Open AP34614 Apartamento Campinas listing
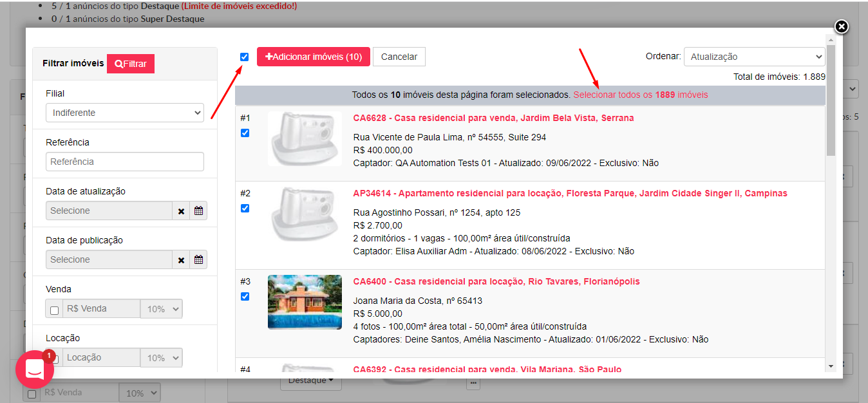The height and width of the screenshot is (403, 868). click(570, 193)
